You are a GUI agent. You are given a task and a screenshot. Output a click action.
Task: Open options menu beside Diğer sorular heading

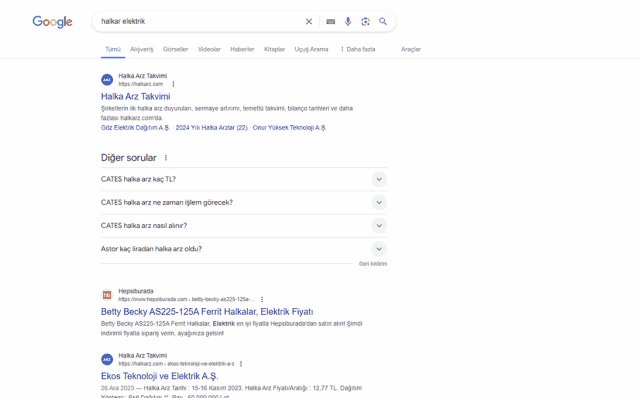(166, 158)
